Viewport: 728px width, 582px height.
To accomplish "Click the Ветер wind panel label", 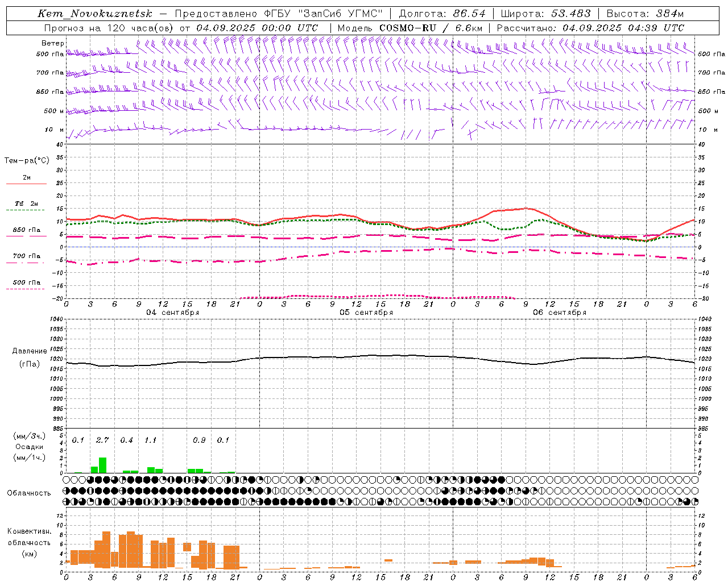I will coord(52,43).
